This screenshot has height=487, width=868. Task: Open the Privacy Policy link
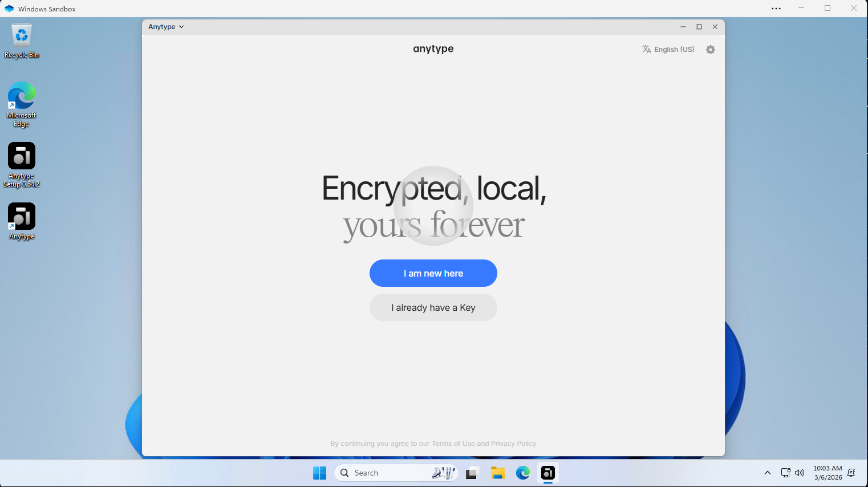coord(513,444)
